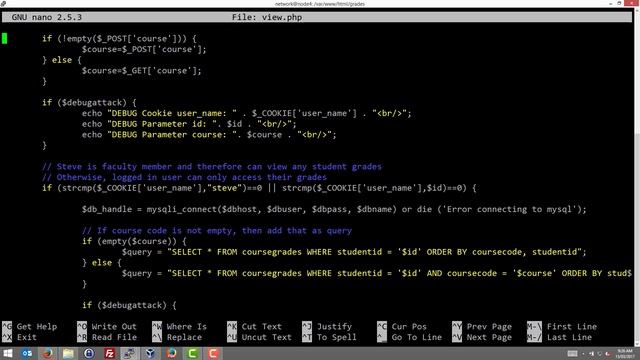Launch Outlook from the taskbar
The height and width of the screenshot is (360, 640).
27,353
